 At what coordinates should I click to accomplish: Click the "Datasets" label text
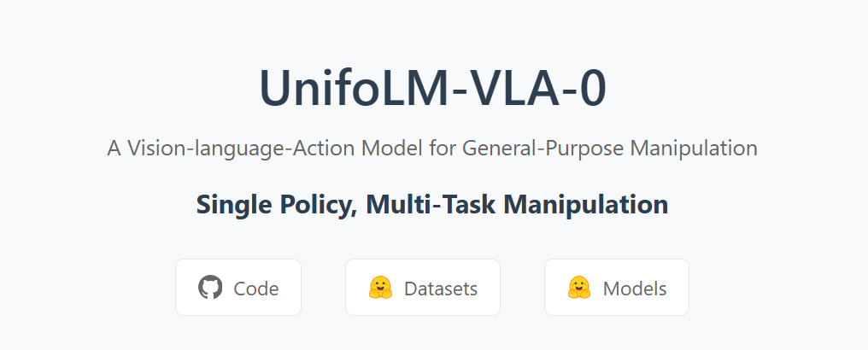tap(441, 289)
